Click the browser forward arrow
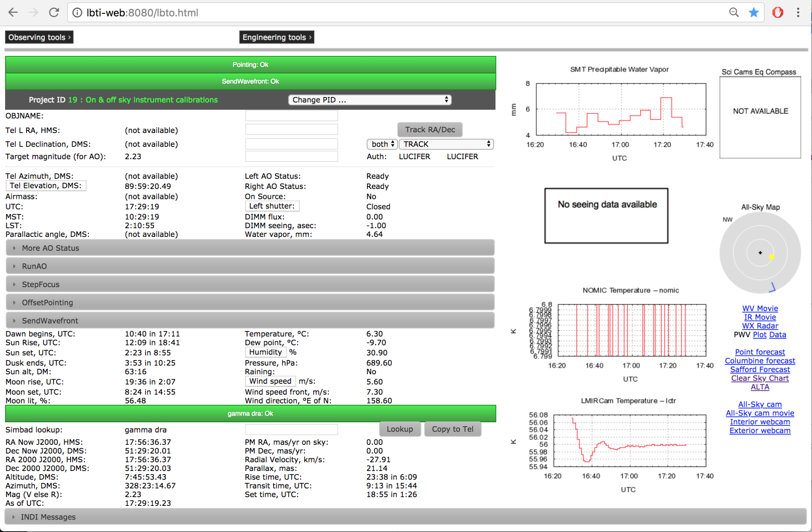The height and width of the screenshot is (532, 812). click(34, 13)
